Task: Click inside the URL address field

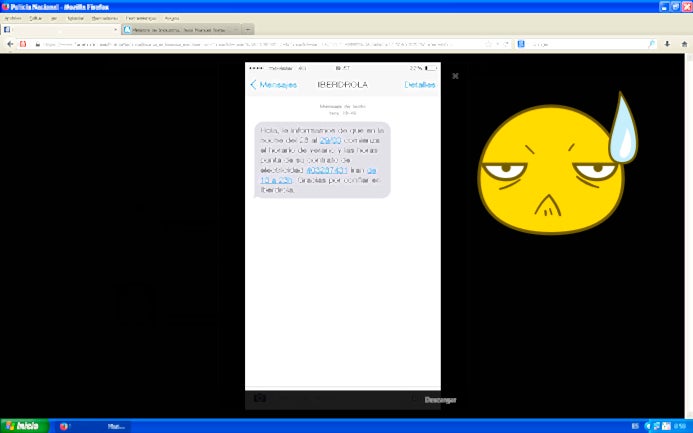Action: 265,44
